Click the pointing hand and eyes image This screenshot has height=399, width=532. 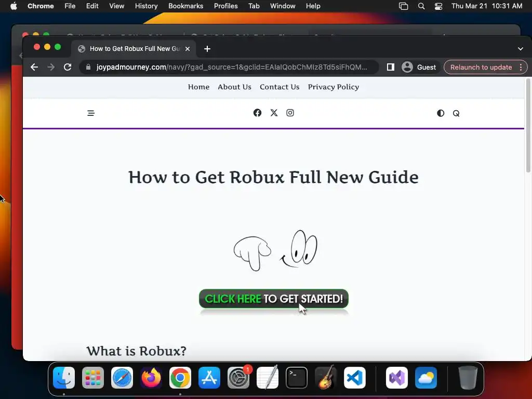tap(275, 250)
